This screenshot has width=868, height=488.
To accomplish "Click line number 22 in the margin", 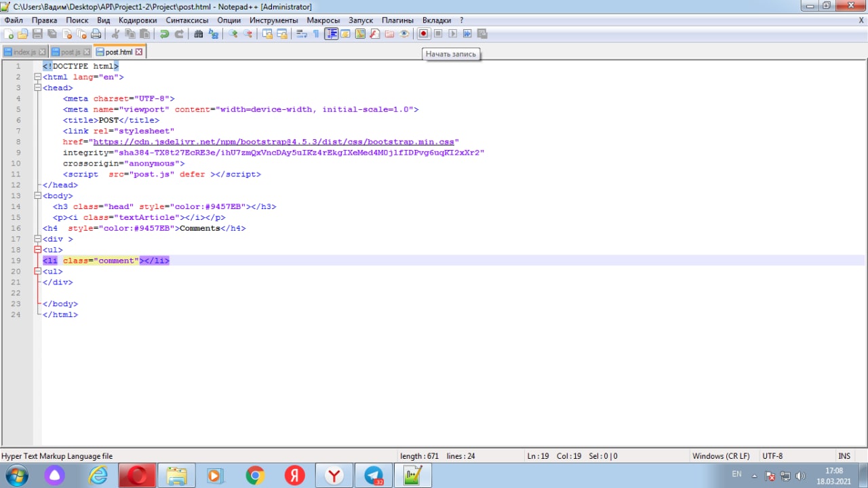I will (x=16, y=293).
